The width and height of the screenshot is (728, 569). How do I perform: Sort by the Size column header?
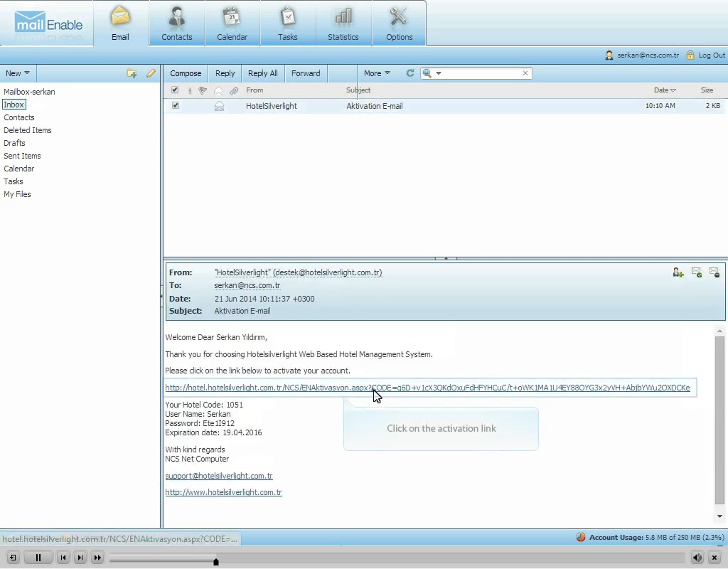pos(707,90)
